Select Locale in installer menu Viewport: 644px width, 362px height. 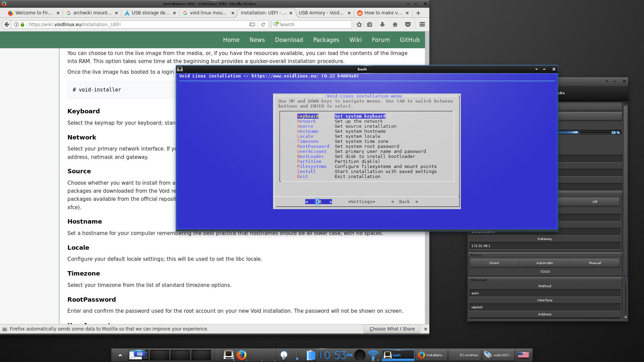coord(305,136)
